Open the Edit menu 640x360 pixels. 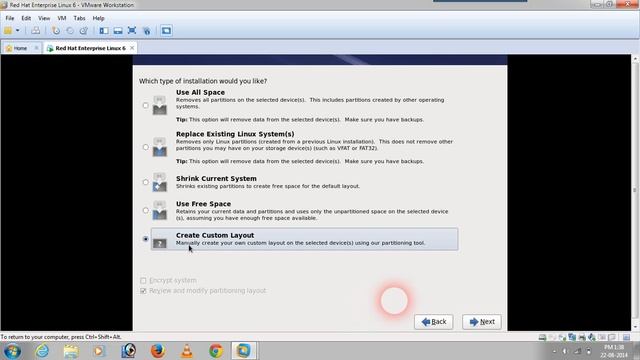(26, 18)
